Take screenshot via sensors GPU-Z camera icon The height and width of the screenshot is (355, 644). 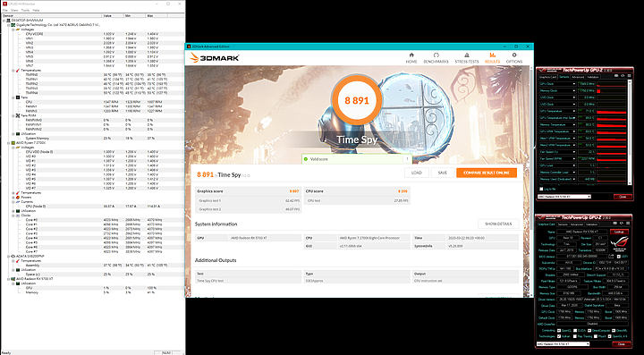coord(616,75)
